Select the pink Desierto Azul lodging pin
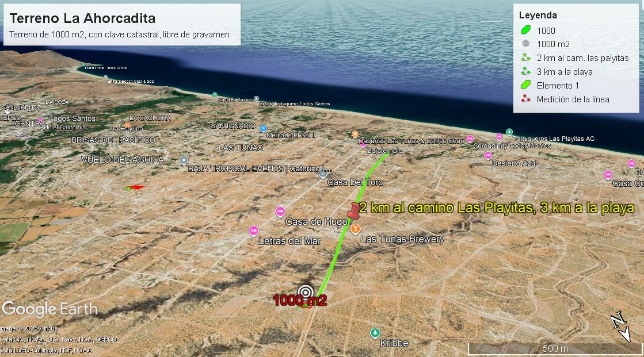 488,156
